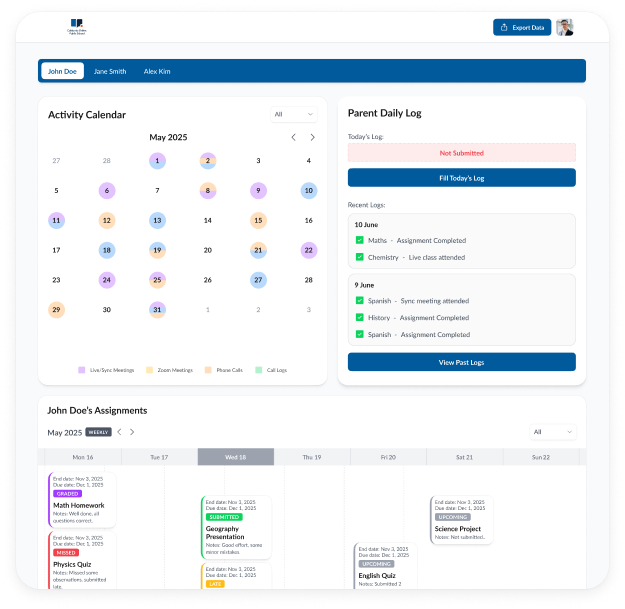Go to previous week in assignments
Screen dimensions: 625x609
click(120, 432)
